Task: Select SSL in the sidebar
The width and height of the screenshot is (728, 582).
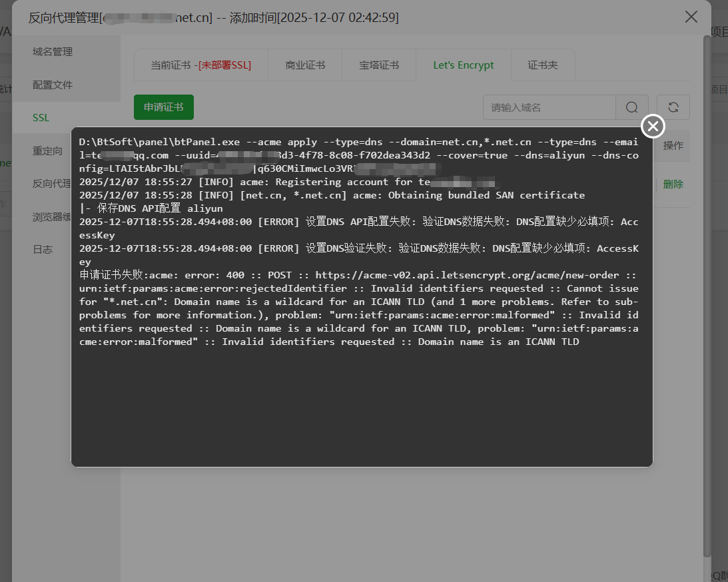Action: (42, 118)
